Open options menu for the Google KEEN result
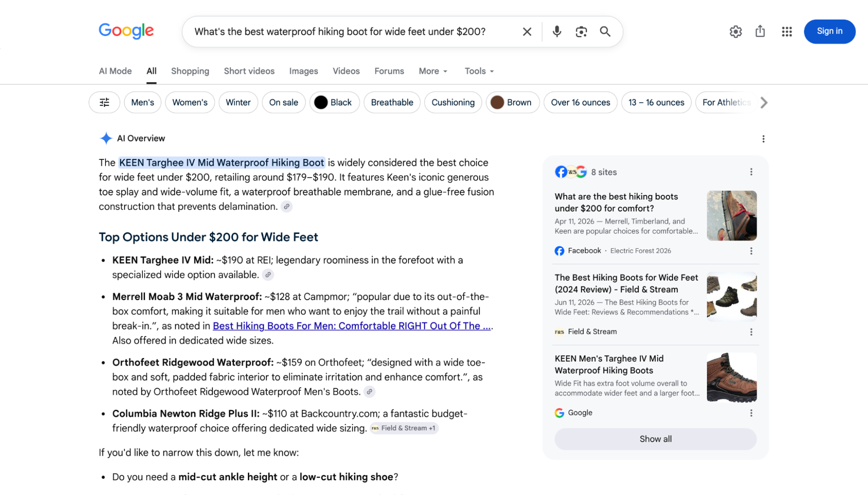The image size is (868, 495). click(x=751, y=413)
